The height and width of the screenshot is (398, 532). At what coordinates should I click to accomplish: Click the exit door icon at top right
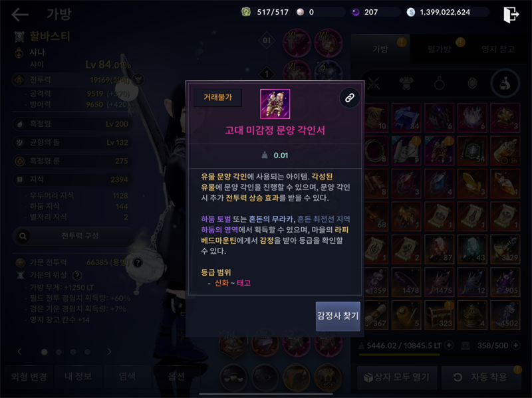coord(511,15)
